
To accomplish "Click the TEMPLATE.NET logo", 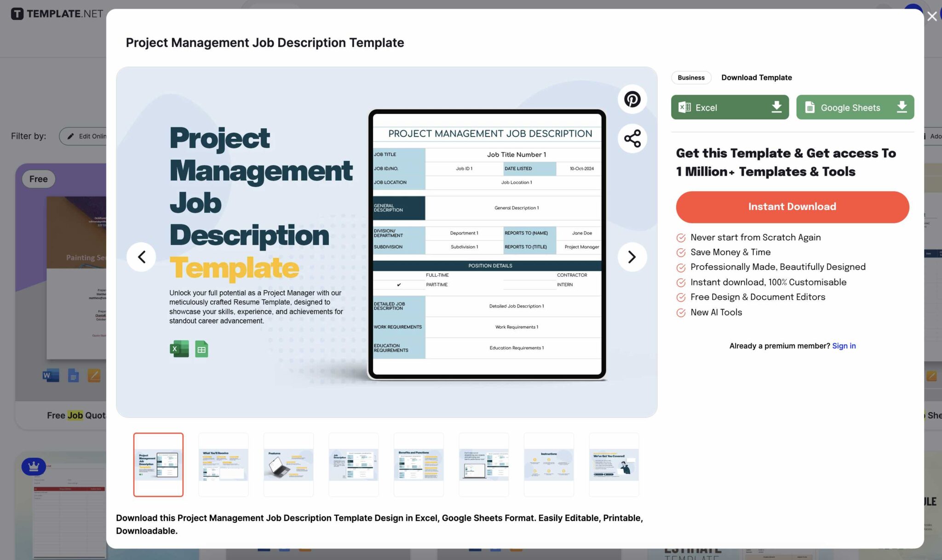I will [56, 14].
